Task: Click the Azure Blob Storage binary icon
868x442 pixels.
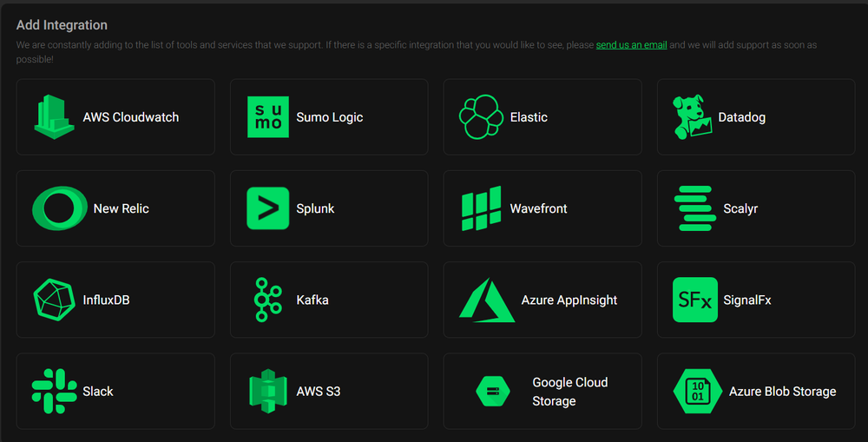Action: 698,391
